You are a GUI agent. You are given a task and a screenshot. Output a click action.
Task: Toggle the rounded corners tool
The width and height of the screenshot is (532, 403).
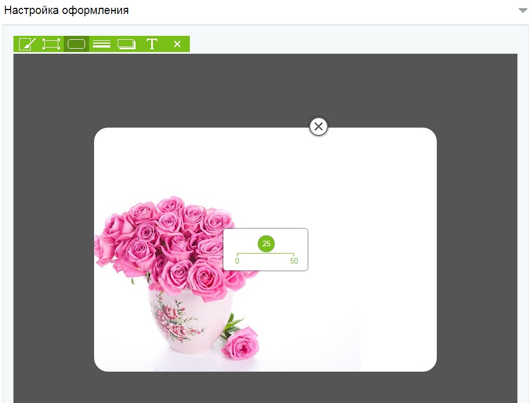point(76,44)
